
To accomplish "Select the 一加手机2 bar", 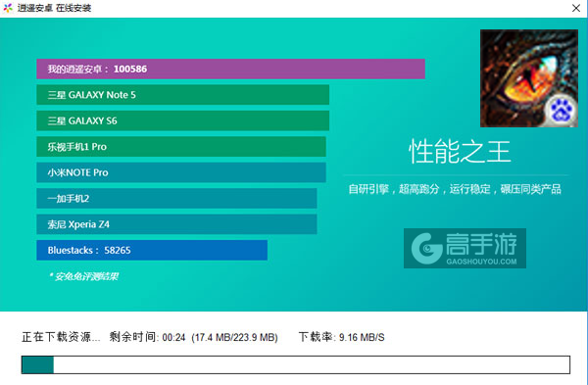I will pos(176,198).
